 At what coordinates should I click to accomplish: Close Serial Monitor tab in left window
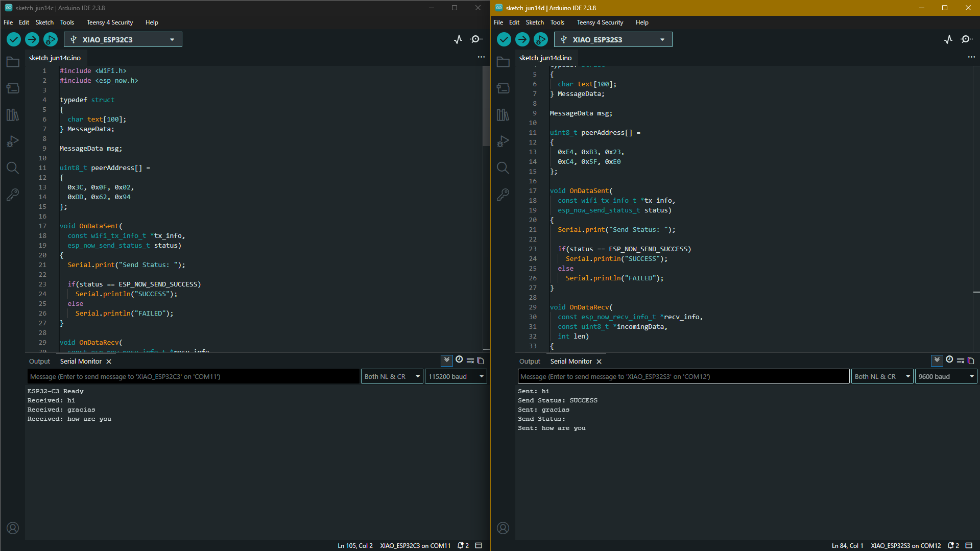coord(109,362)
